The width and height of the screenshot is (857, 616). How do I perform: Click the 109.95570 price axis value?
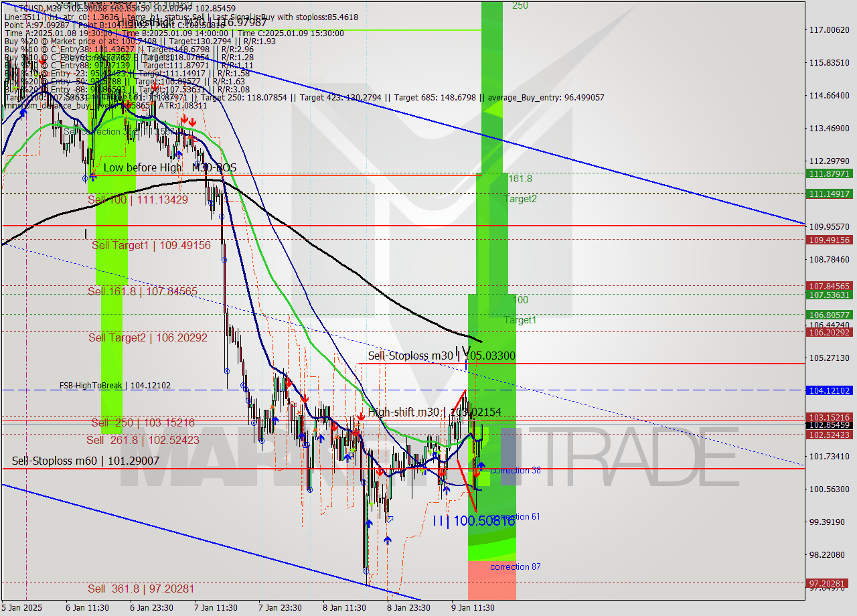pyautogui.click(x=830, y=227)
